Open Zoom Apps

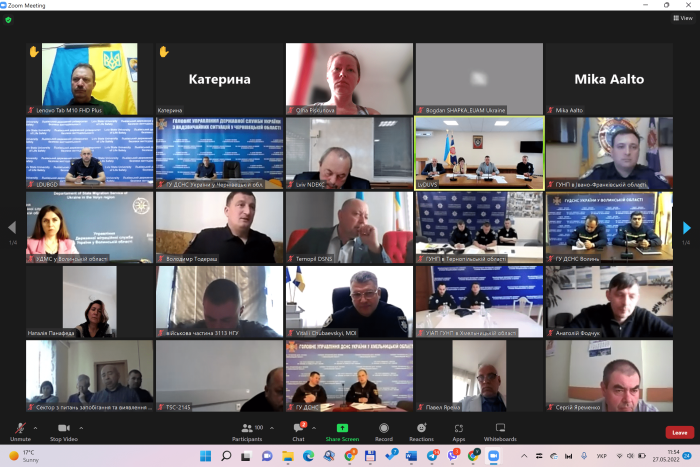458,429
